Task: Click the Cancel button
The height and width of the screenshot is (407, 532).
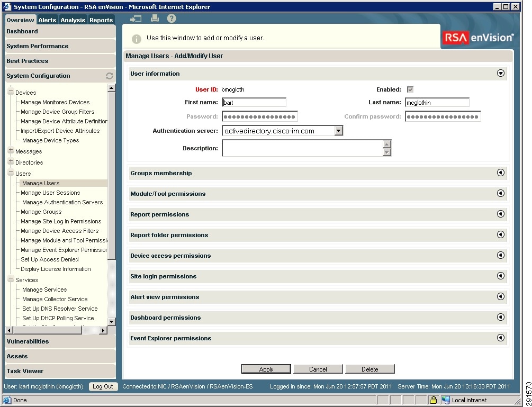Action: [318, 369]
